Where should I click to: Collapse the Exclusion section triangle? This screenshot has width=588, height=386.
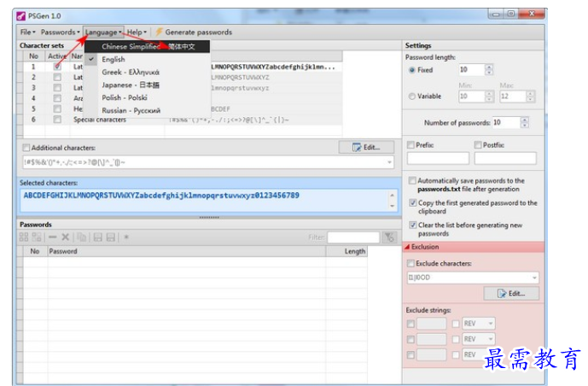pyautogui.click(x=407, y=247)
